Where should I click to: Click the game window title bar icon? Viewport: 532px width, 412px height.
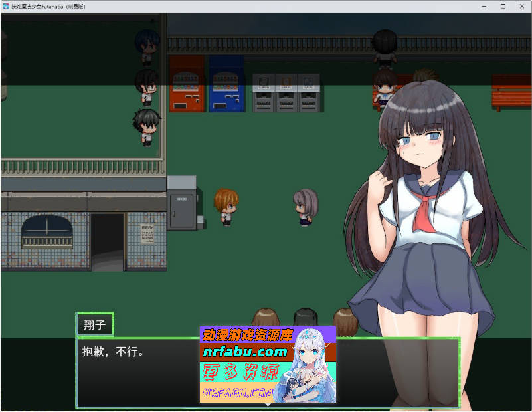point(6,6)
